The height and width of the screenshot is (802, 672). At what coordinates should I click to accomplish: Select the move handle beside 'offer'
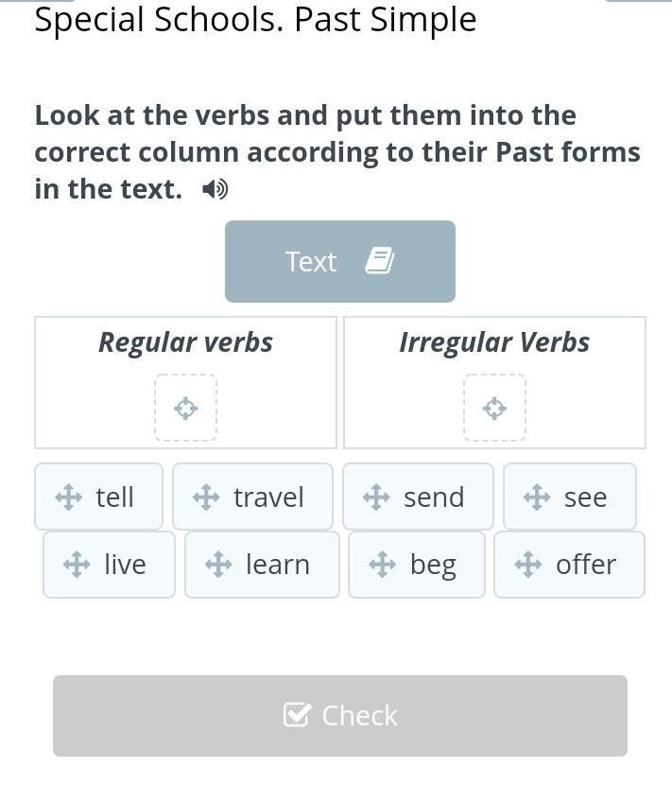[x=528, y=565]
